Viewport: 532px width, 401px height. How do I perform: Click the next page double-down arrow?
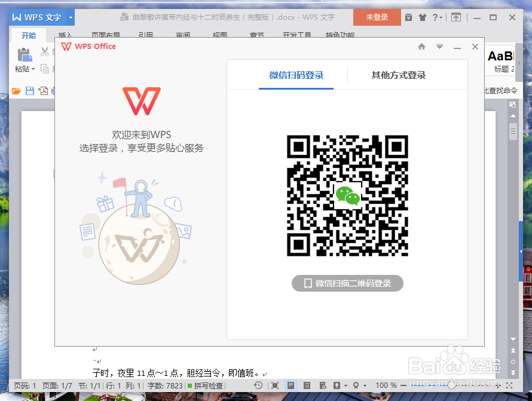tap(513, 372)
